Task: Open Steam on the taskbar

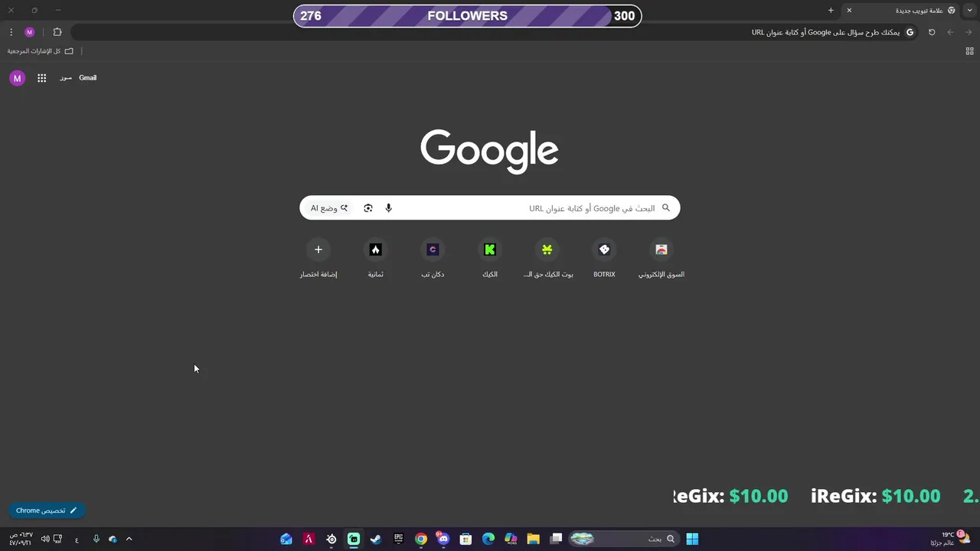Action: 376,539
